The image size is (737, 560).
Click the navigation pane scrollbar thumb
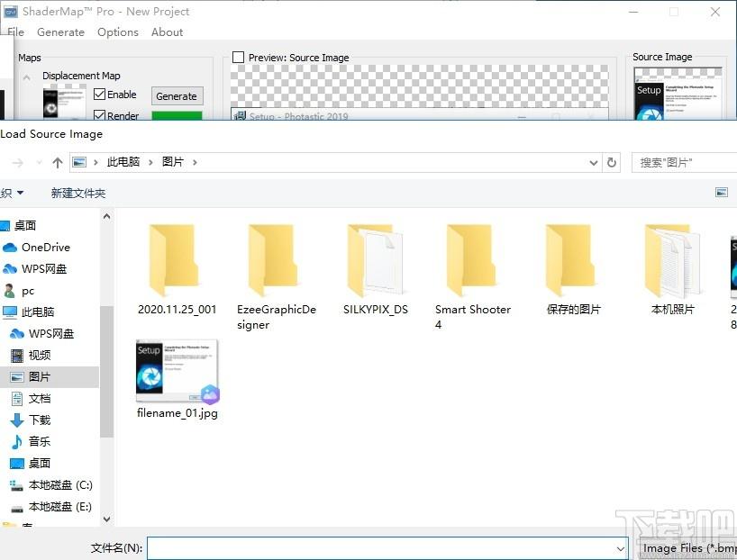[106, 371]
